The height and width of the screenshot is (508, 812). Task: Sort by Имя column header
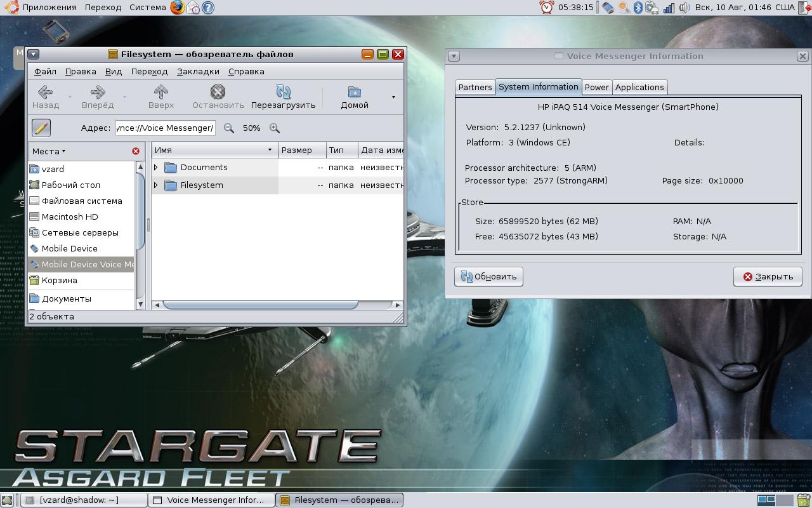[215, 150]
